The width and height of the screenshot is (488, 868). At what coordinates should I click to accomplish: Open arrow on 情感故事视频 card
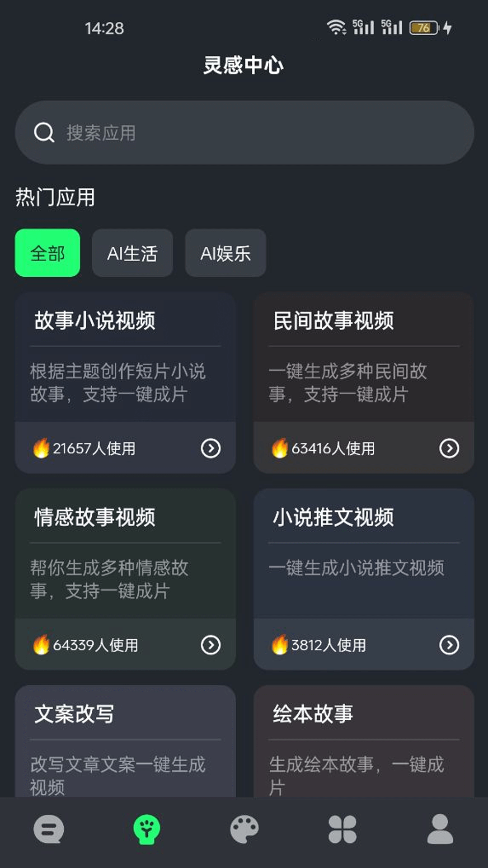click(211, 645)
